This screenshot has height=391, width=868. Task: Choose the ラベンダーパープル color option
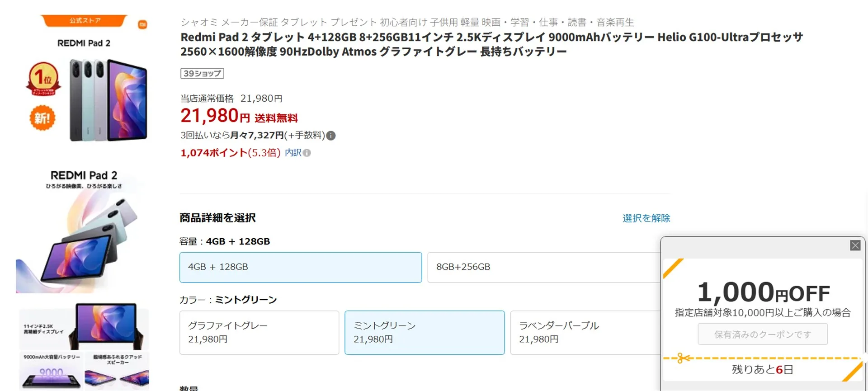(x=585, y=332)
